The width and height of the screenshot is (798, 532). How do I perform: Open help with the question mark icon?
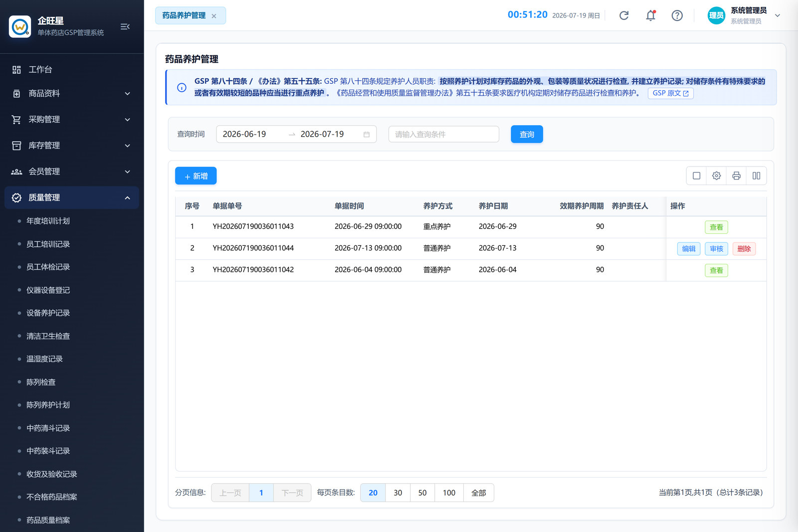tap(677, 15)
